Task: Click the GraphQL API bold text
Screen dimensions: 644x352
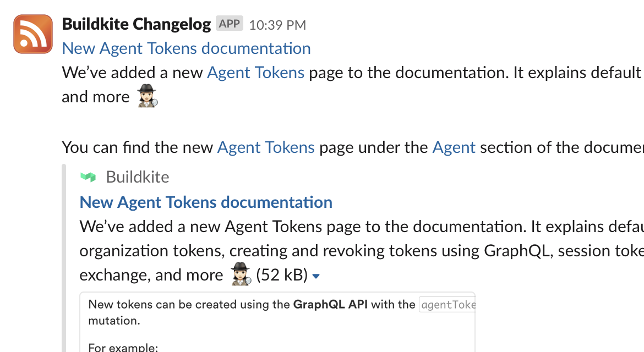Action: [x=331, y=304]
